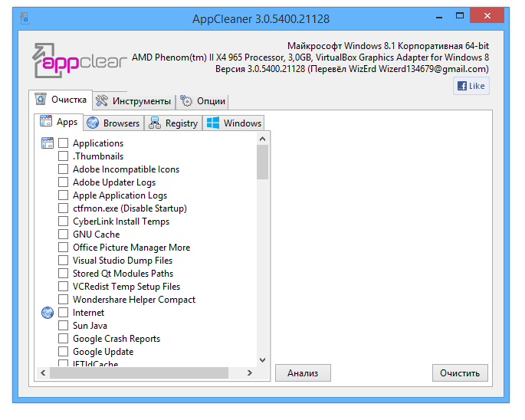
Task: Switch to the Инструменты tab
Action: 134,101
